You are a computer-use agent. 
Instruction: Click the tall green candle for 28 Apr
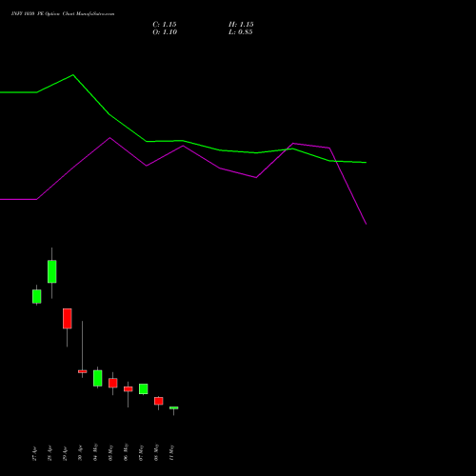52,271
